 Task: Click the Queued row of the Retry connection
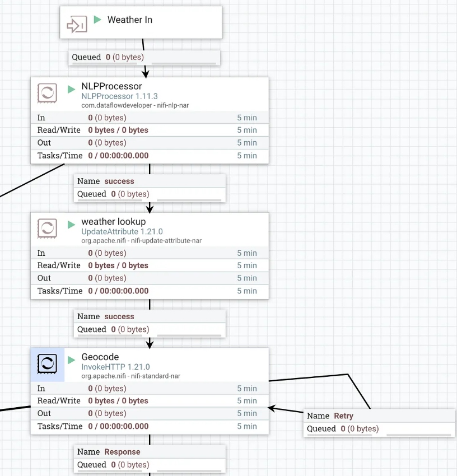[x=379, y=429]
